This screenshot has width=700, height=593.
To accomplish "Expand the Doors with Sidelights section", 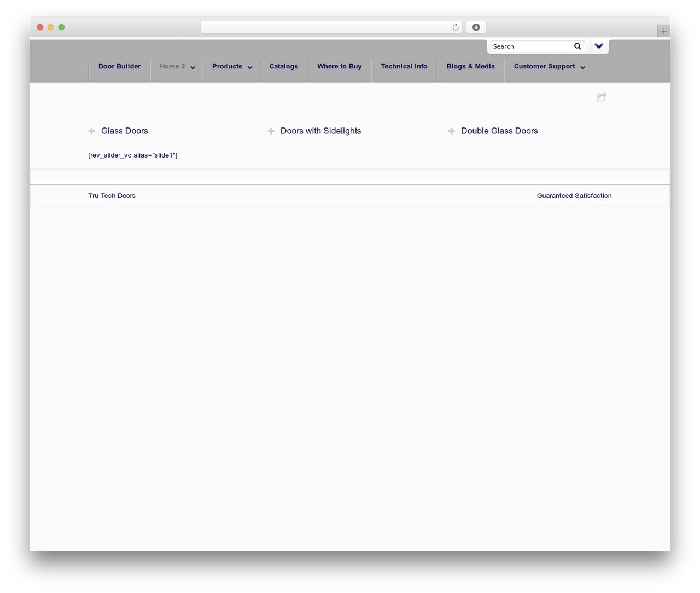I will click(320, 131).
